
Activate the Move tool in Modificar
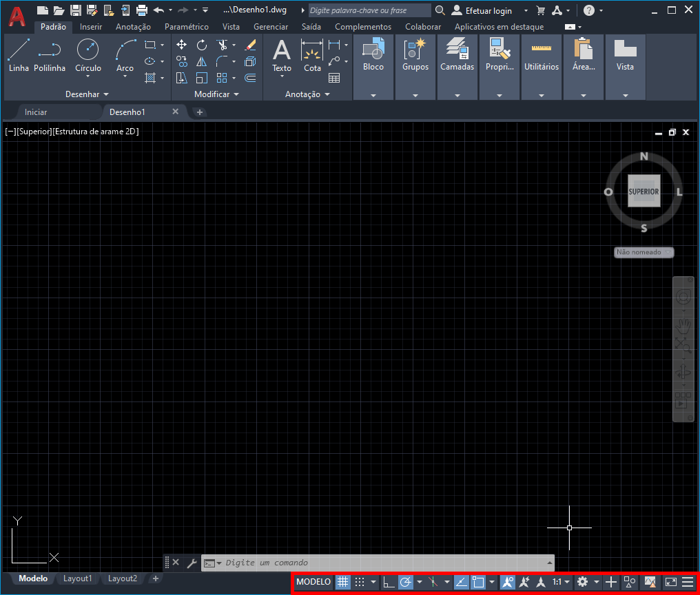[181, 45]
